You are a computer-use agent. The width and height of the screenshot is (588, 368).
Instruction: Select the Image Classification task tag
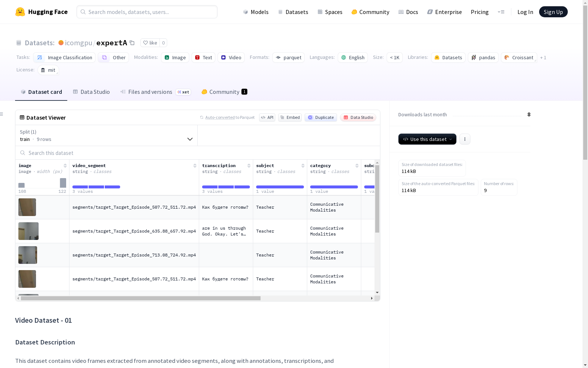[64, 57]
